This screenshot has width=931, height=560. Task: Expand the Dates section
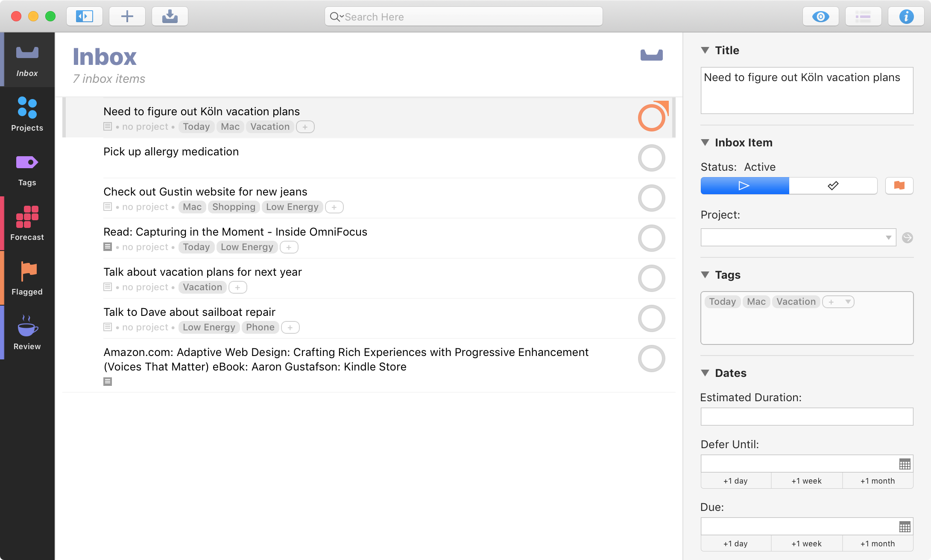[706, 373]
